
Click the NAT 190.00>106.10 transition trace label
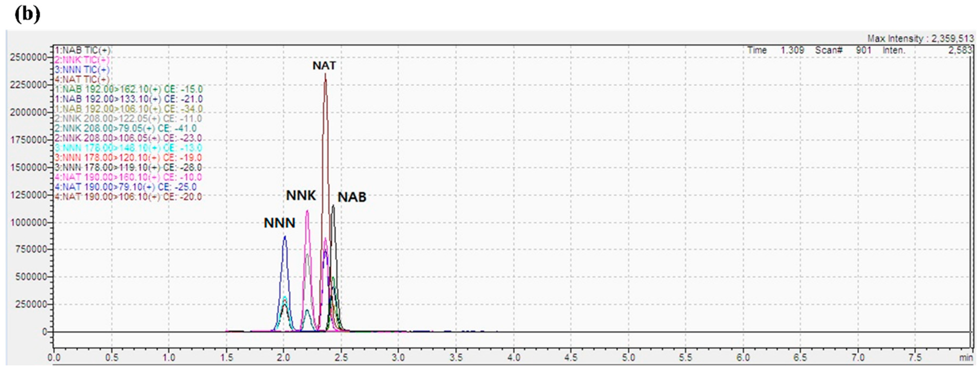coord(128,196)
